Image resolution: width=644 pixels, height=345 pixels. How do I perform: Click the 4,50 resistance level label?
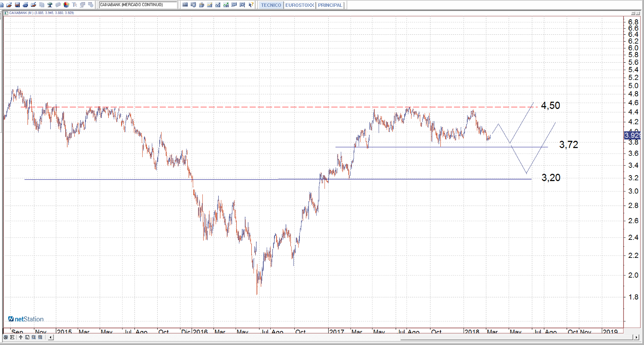(550, 106)
